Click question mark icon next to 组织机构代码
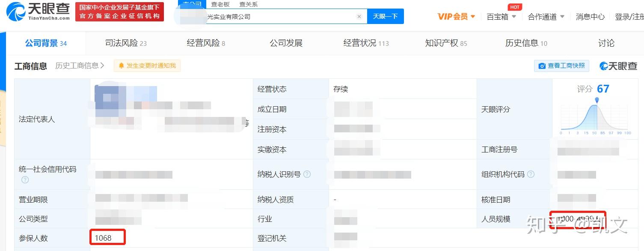This screenshot has width=644, height=251. tap(531, 174)
